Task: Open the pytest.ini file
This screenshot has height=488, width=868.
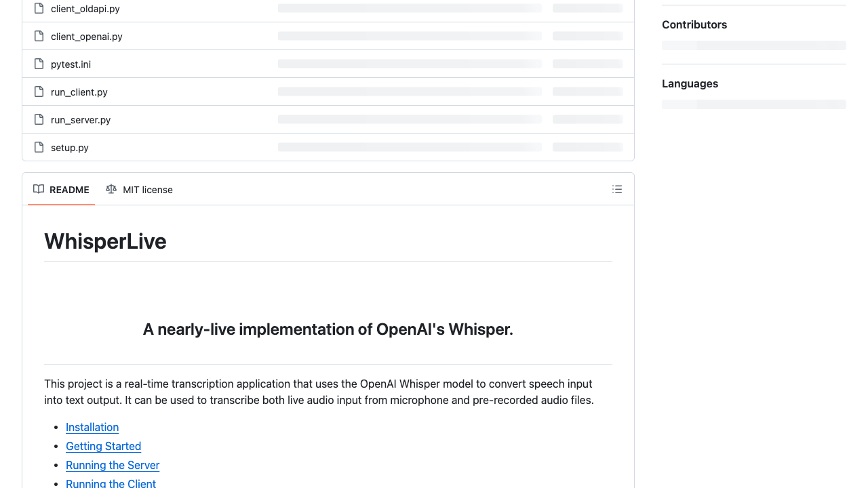Action: [x=71, y=64]
